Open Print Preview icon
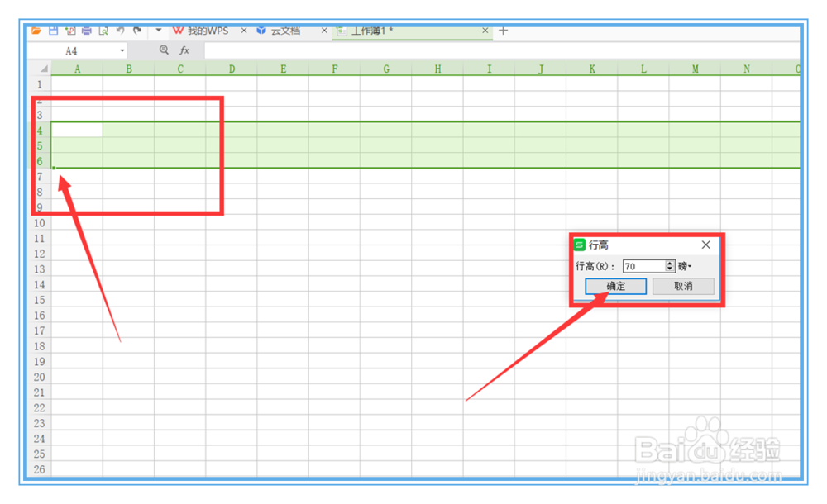Image resolution: width=827 pixels, height=504 pixels. (103, 31)
